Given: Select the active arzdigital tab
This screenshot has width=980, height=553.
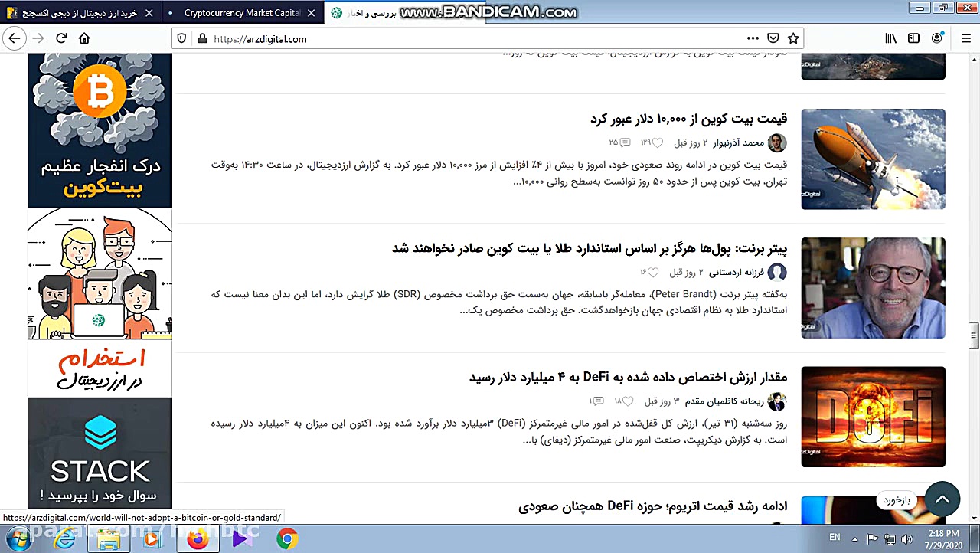Looking at the screenshot, I should (403, 13).
